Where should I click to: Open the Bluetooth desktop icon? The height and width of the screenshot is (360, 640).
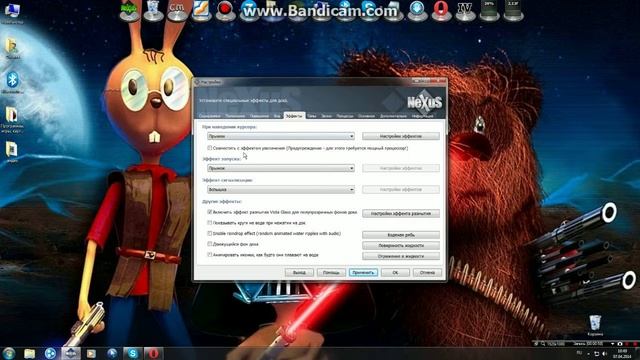[x=12, y=82]
